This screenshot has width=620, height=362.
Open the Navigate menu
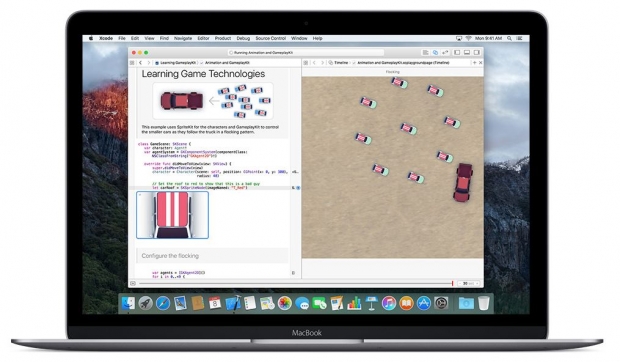click(x=183, y=38)
